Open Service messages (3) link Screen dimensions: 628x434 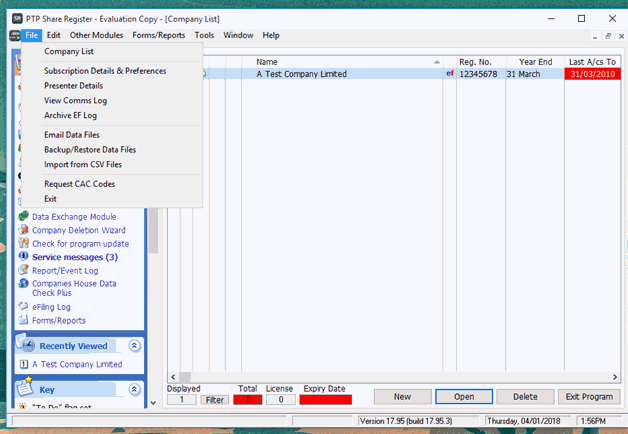point(75,257)
